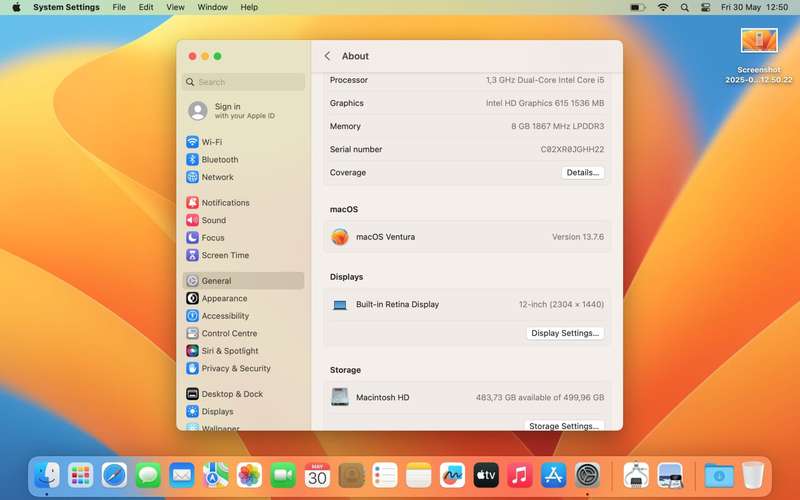This screenshot has height=500, width=800.
Task: Launch Safari from the Dock
Action: click(114, 476)
